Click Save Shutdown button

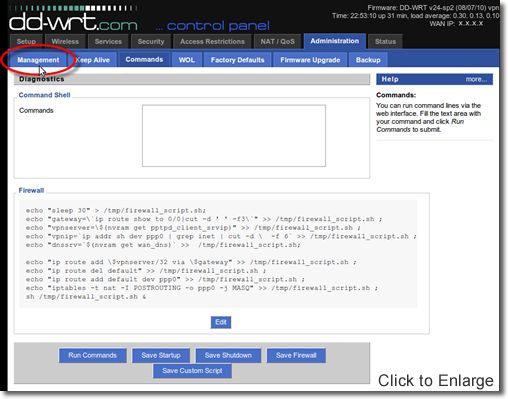[x=228, y=355]
